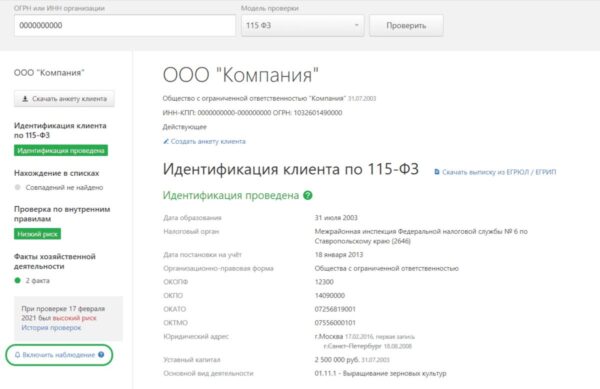
Task: Open История проверок link
Action: tap(51, 328)
